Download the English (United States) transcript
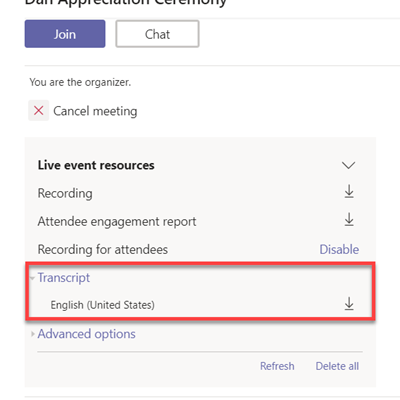400x400 pixels. point(349,304)
